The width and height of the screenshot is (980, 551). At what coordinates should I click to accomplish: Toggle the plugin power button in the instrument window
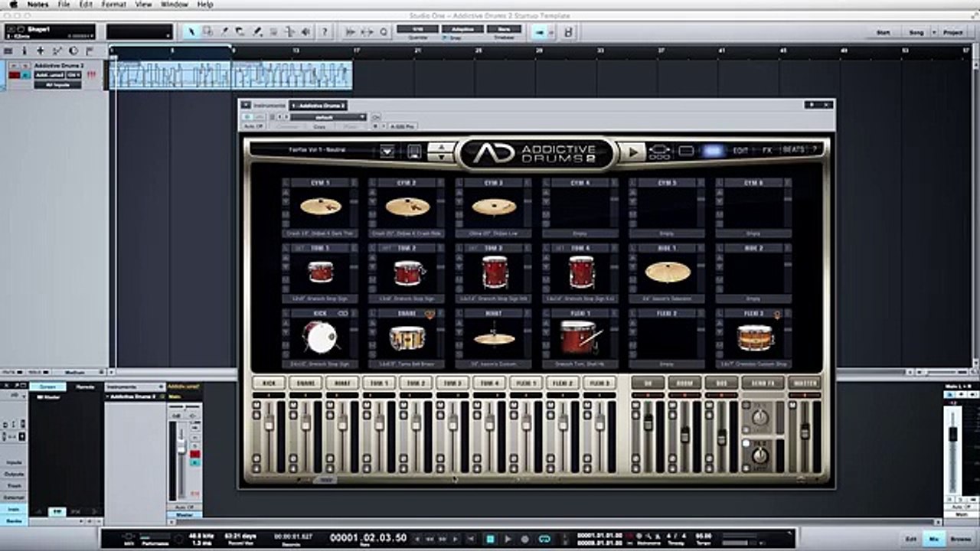tap(247, 117)
